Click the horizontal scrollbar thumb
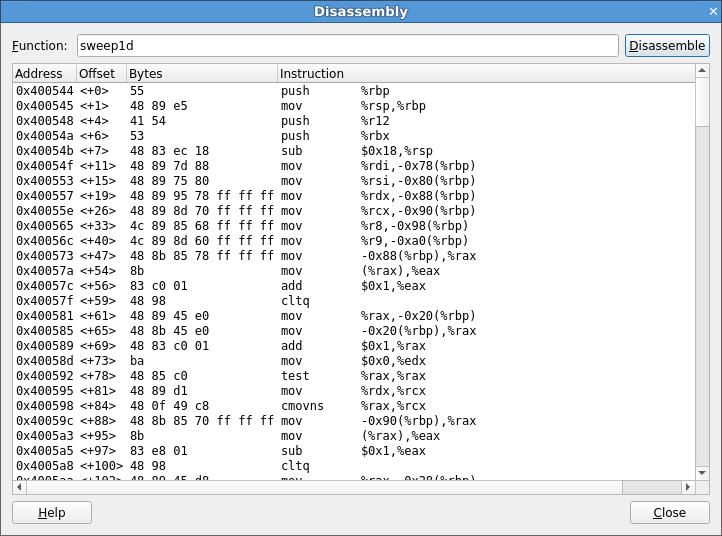The image size is (722, 536). click(x=320, y=488)
